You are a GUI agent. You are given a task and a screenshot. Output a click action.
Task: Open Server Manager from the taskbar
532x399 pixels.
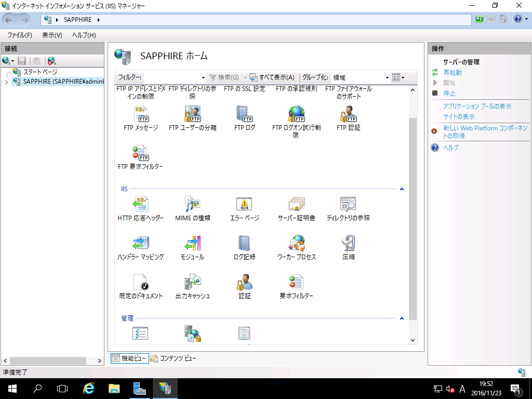139,389
